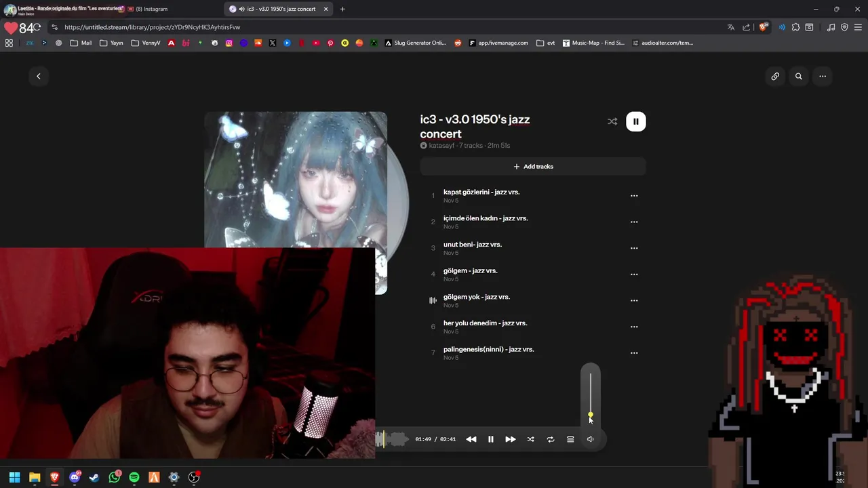This screenshot has height=488, width=868.
Task: Open Spotify from the taskbar
Action: point(134,477)
